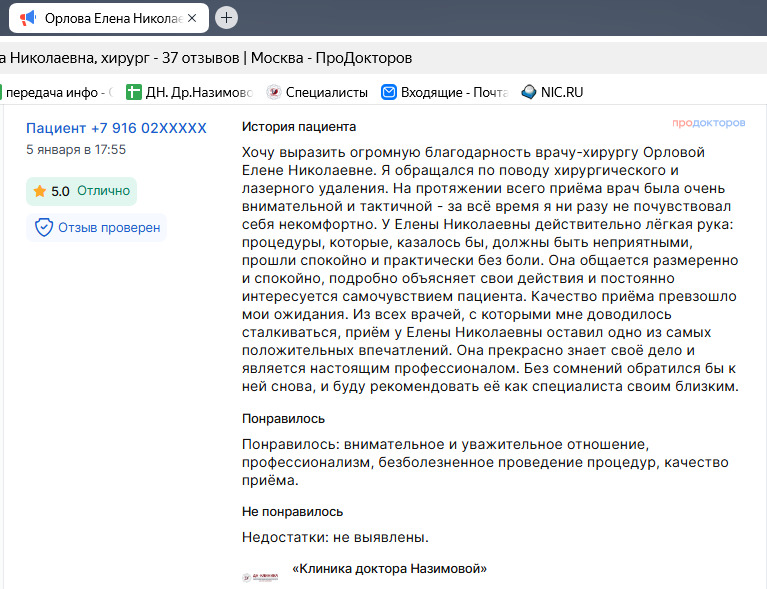The width and height of the screenshot is (767, 589).
Task: Open the ДН. Др.Назимова bookmark
Action: pos(198,92)
